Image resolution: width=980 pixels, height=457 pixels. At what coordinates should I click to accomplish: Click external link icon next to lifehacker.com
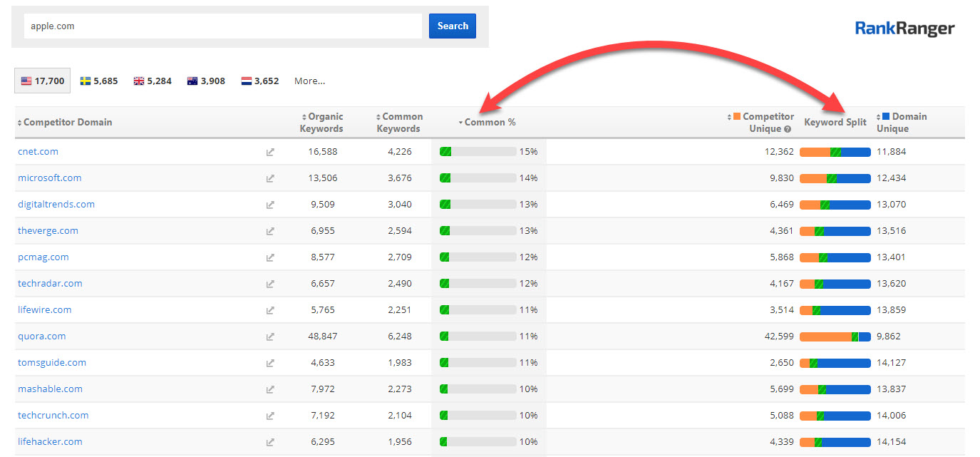270,442
